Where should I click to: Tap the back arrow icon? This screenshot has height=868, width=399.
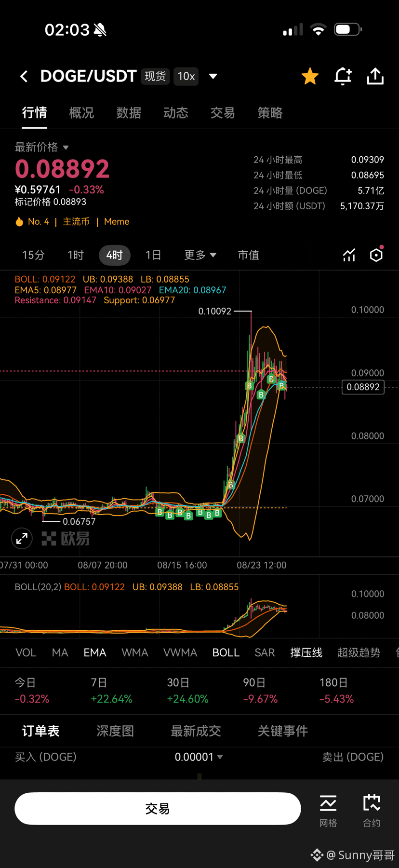coord(24,76)
